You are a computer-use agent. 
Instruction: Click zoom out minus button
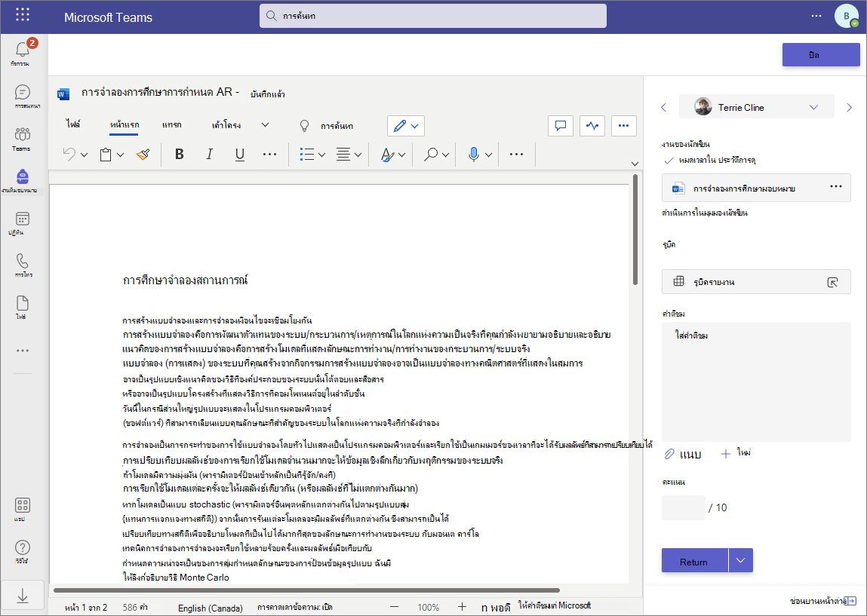point(394,607)
